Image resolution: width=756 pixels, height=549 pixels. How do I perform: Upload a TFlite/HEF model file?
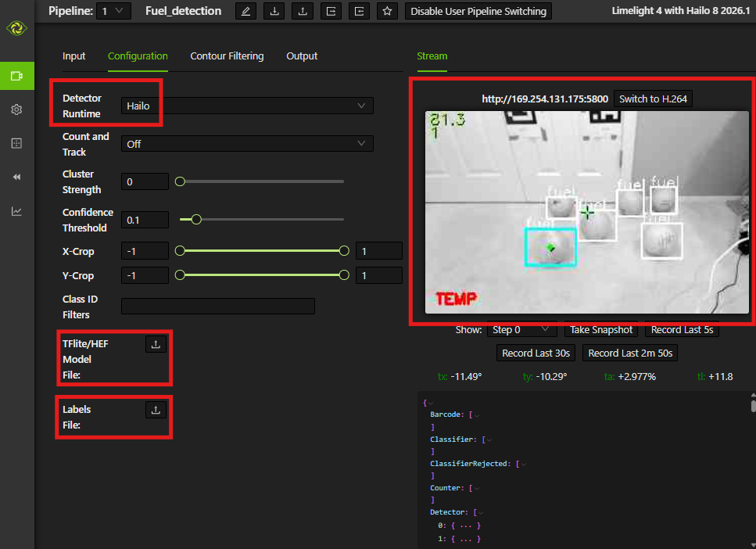(156, 344)
